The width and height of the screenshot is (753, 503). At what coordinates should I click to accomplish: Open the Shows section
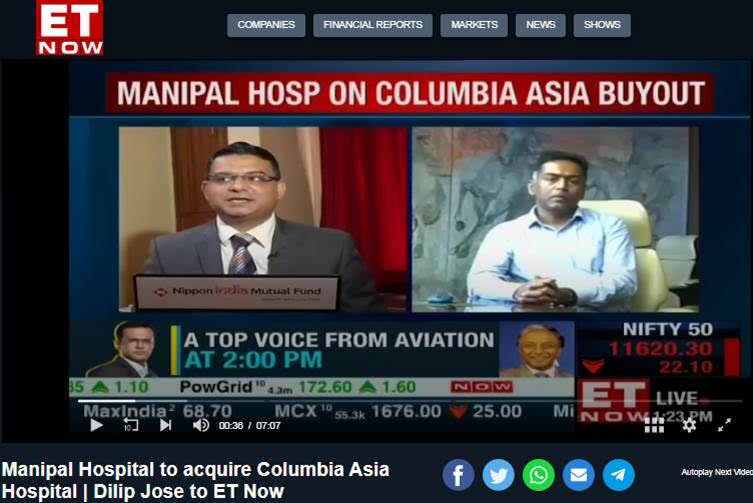tap(602, 25)
